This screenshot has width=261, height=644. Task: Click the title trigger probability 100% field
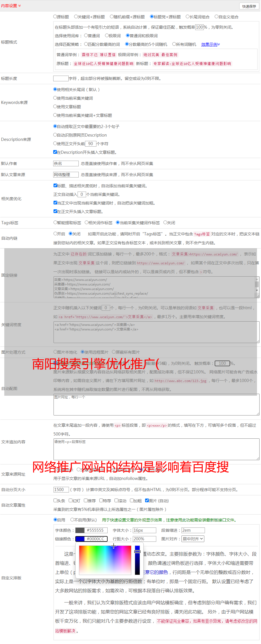point(199,27)
